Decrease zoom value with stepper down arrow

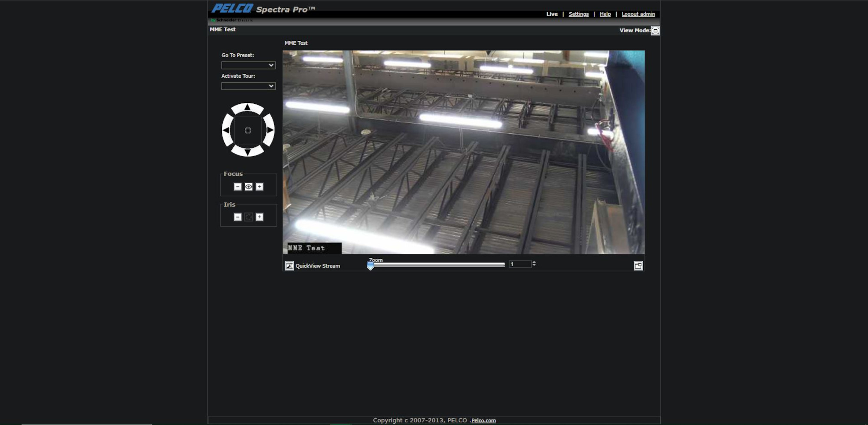point(534,265)
